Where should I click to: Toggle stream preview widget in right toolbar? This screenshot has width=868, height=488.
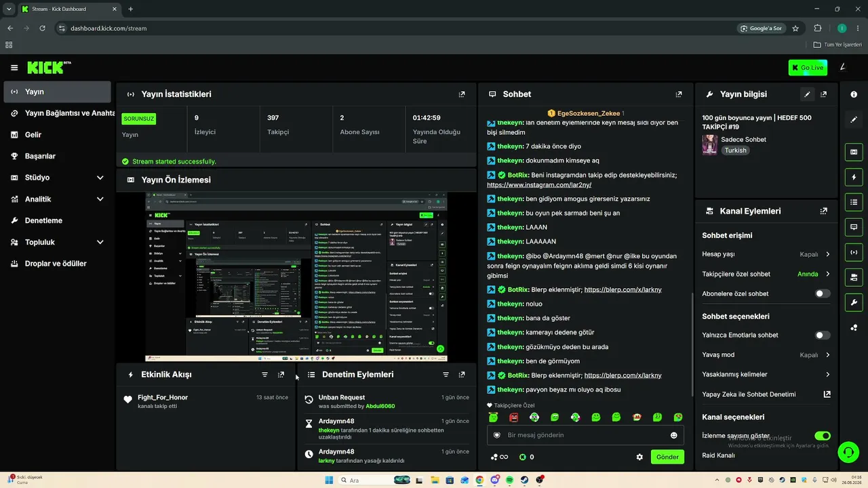pos(854,152)
